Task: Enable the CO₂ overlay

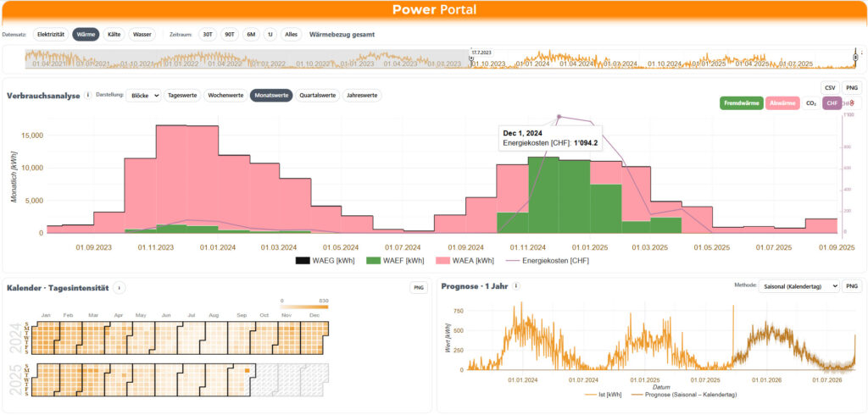Action: coord(811,103)
